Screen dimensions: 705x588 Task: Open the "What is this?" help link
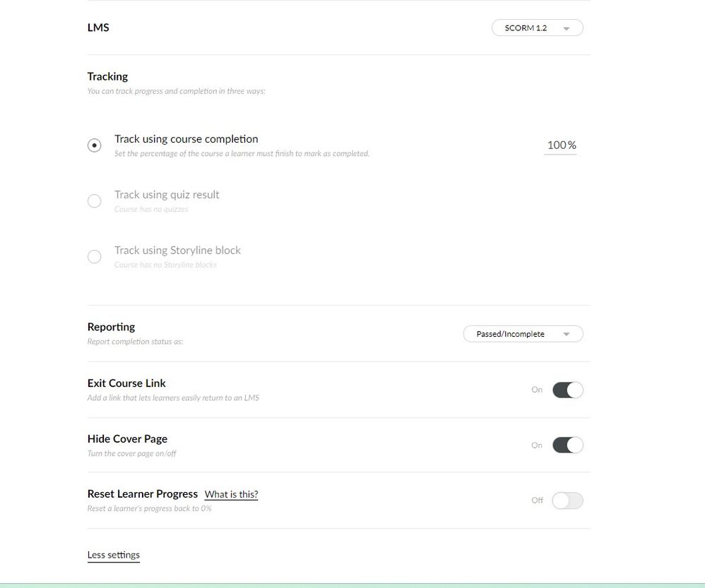pos(231,495)
